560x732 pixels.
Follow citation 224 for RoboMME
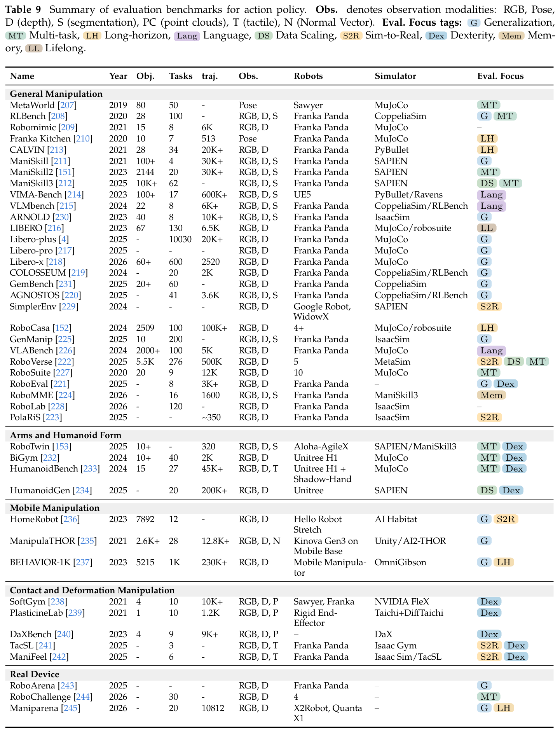click(65, 395)
